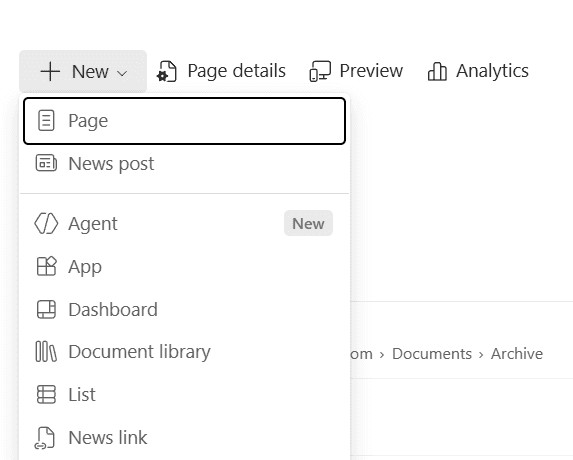Click the App tiles icon

pyautogui.click(x=46, y=266)
